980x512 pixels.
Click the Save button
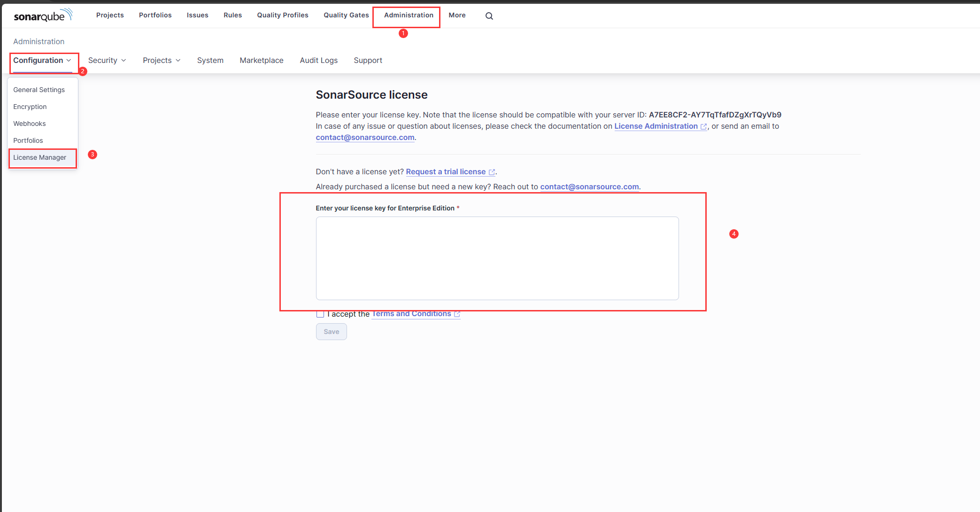tap(331, 332)
